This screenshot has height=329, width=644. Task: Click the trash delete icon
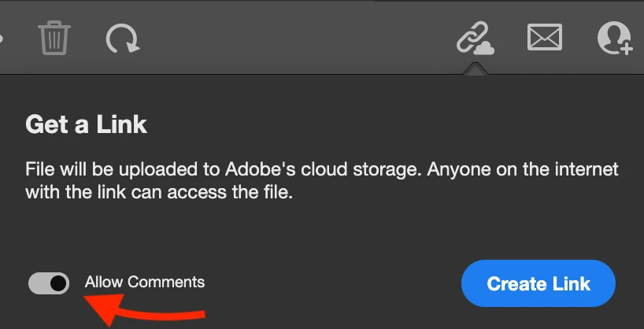(54, 37)
